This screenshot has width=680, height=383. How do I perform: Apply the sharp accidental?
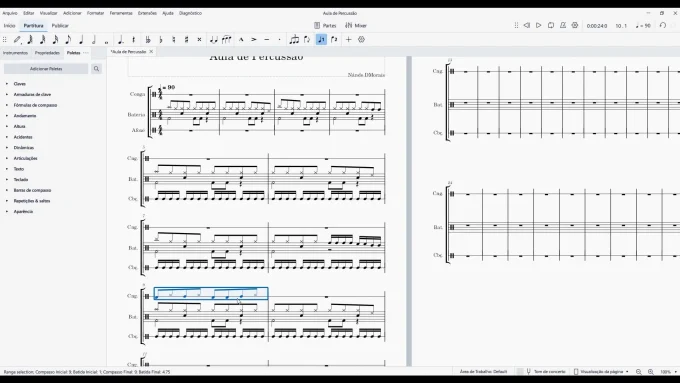pyautogui.click(x=186, y=39)
